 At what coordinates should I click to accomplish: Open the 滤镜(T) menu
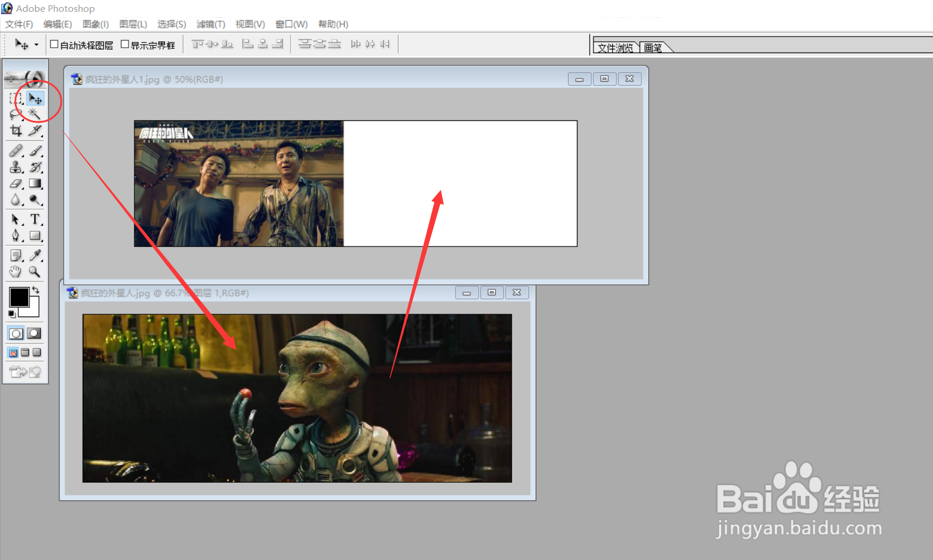(x=211, y=24)
